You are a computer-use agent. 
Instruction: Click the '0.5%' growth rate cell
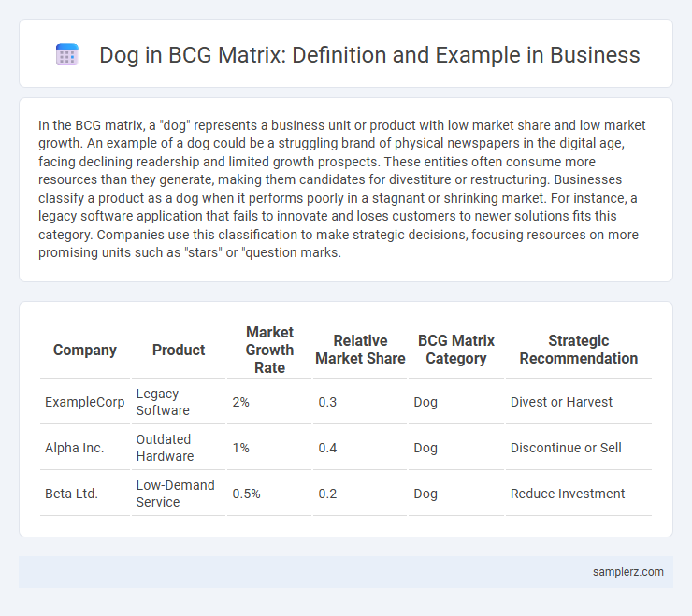point(269,494)
